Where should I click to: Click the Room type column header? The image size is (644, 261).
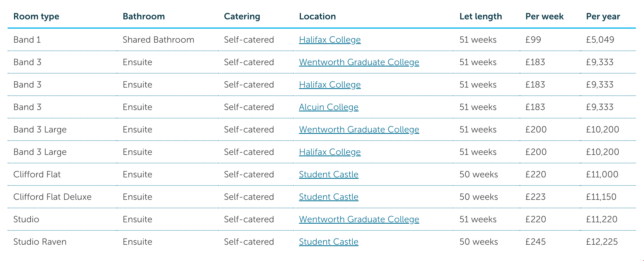[x=36, y=16]
